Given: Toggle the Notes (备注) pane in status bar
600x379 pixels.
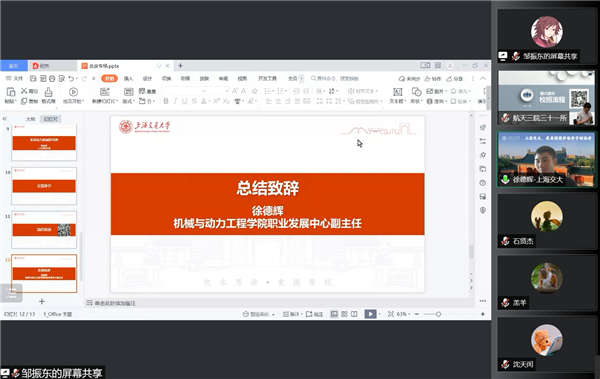Looking at the screenshot, I should (291, 314).
